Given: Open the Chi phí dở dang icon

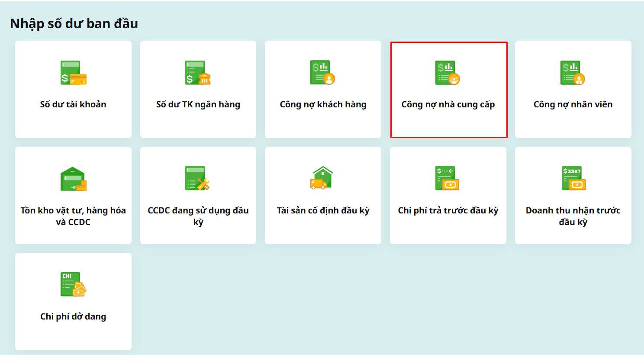Looking at the screenshot, I should 73,284.
